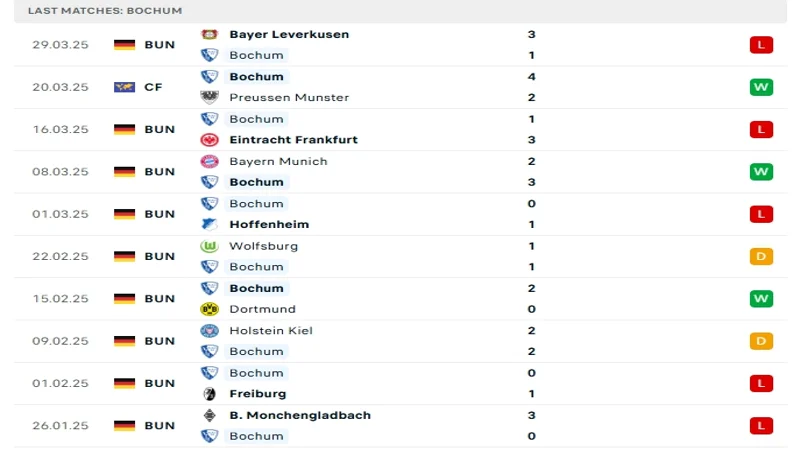Screen dimensions: 800x450
Task: Open the B. Monchengladbach team link
Action: [300, 415]
